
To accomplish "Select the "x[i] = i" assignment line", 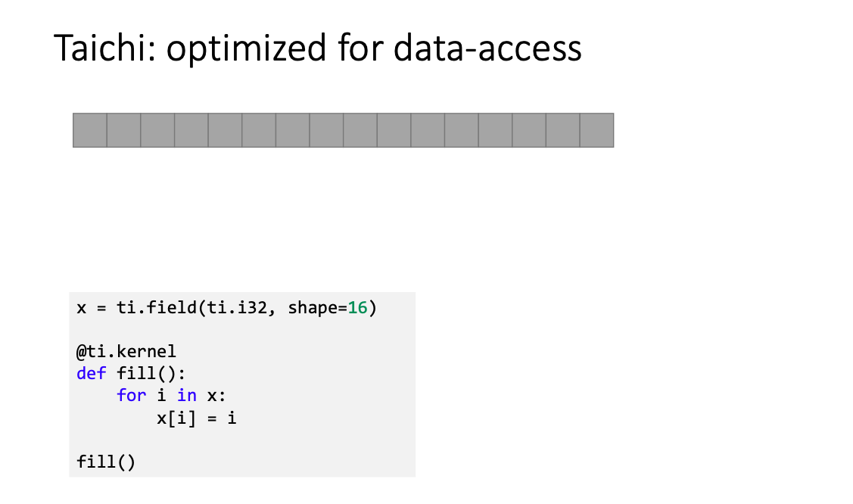I will click(x=196, y=418).
